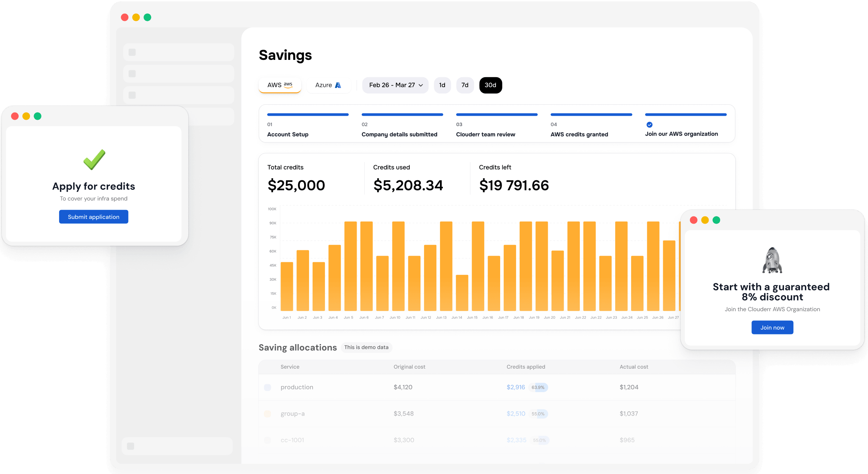Image resolution: width=868 pixels, height=474 pixels.
Task: Click the green checkmark icon in Apply for credits
Action: pyautogui.click(x=94, y=159)
